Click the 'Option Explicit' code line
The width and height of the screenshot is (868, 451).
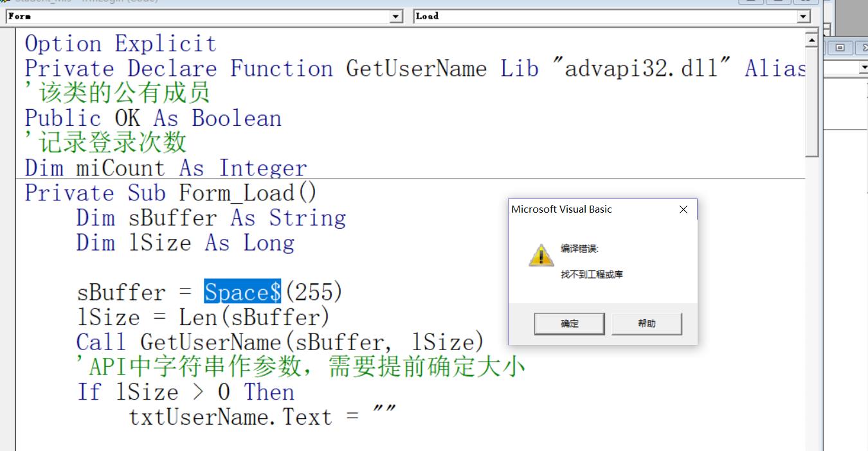[x=121, y=44]
